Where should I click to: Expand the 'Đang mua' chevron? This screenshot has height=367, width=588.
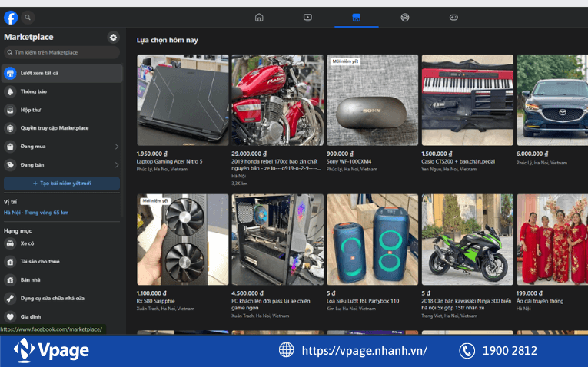(x=116, y=147)
